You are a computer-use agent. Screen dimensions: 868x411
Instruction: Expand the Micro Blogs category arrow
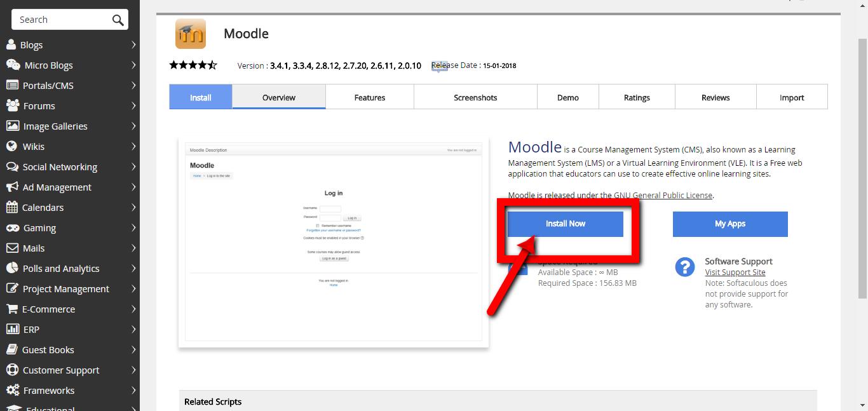(133, 65)
